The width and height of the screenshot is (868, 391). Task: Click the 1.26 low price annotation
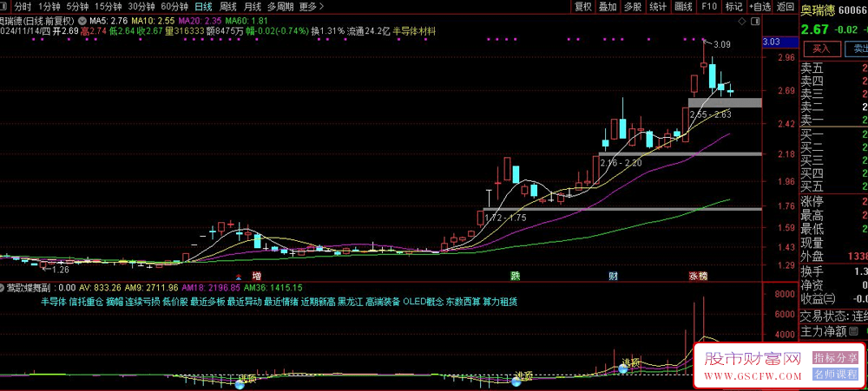(x=60, y=270)
